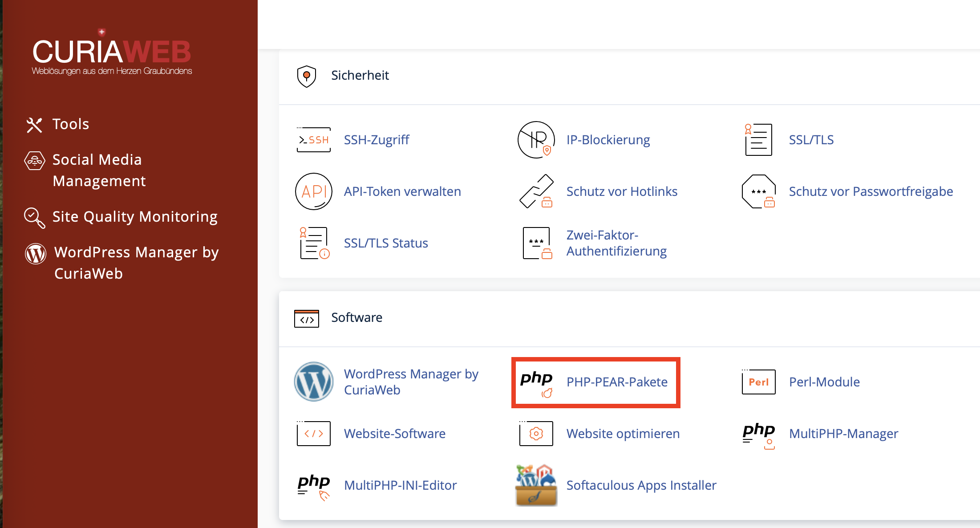Click the SSL/TLS Status icon
Viewport: 980px width, 528px height.
coord(314,243)
